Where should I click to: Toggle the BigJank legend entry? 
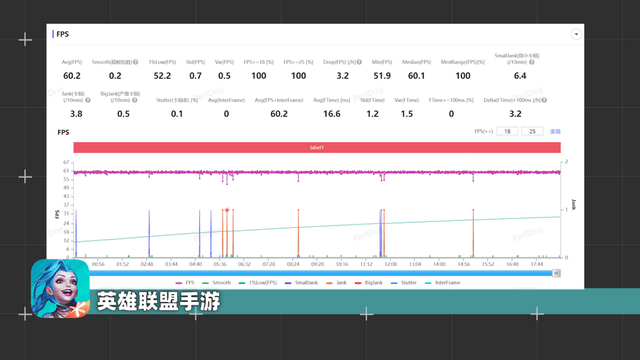[369, 282]
